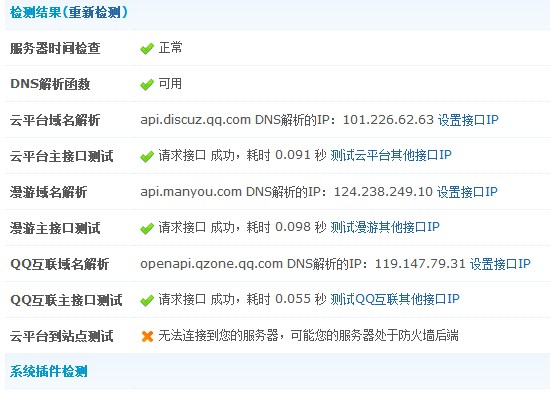The image size is (550, 397).
Task: Click the 重新检测 re-check link
Action: tap(94, 13)
